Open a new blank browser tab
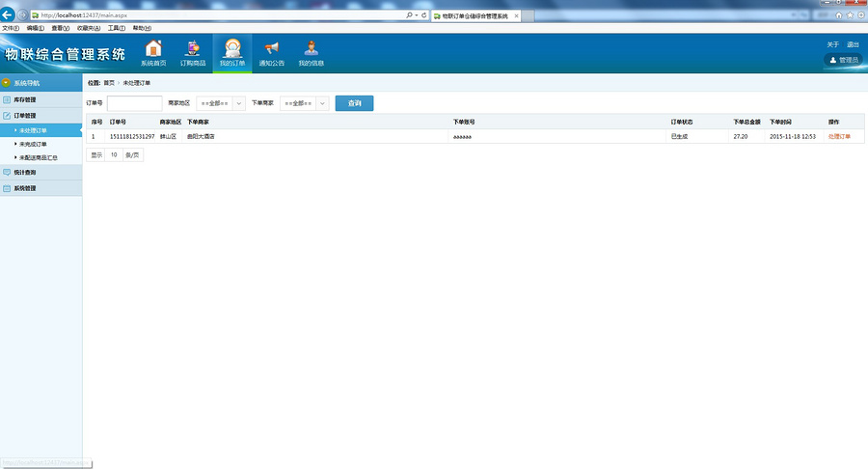Image resolution: width=868 pixels, height=469 pixels. tap(529, 16)
